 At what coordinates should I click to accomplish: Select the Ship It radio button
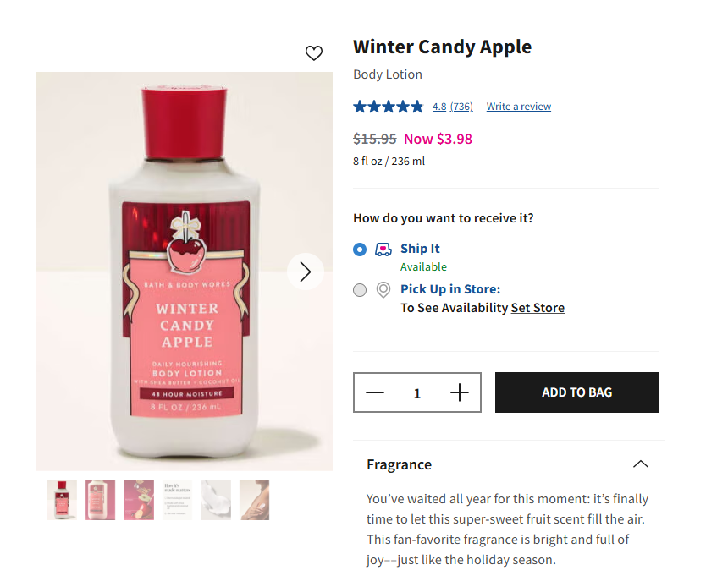360,250
